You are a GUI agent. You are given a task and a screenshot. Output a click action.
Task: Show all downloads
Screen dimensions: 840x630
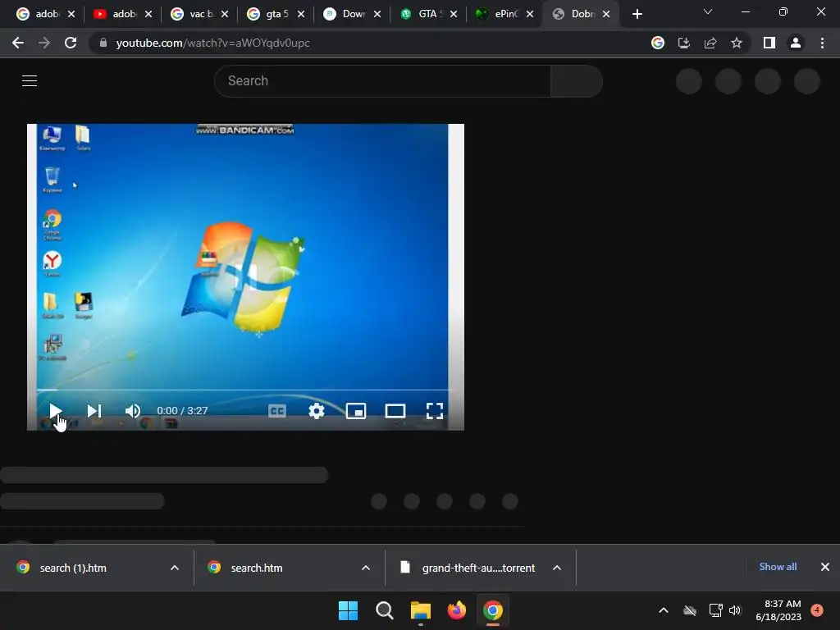[778, 567]
